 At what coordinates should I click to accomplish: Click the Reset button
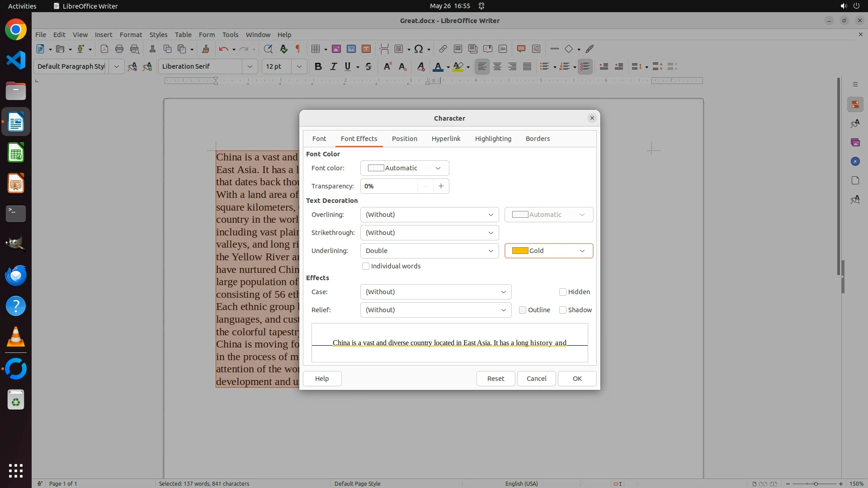pos(495,379)
